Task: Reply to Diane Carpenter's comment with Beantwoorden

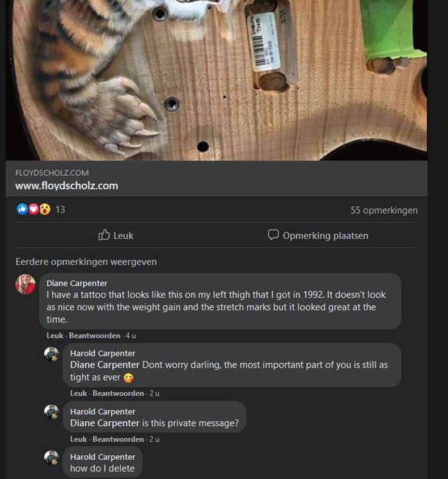Action: (95, 336)
